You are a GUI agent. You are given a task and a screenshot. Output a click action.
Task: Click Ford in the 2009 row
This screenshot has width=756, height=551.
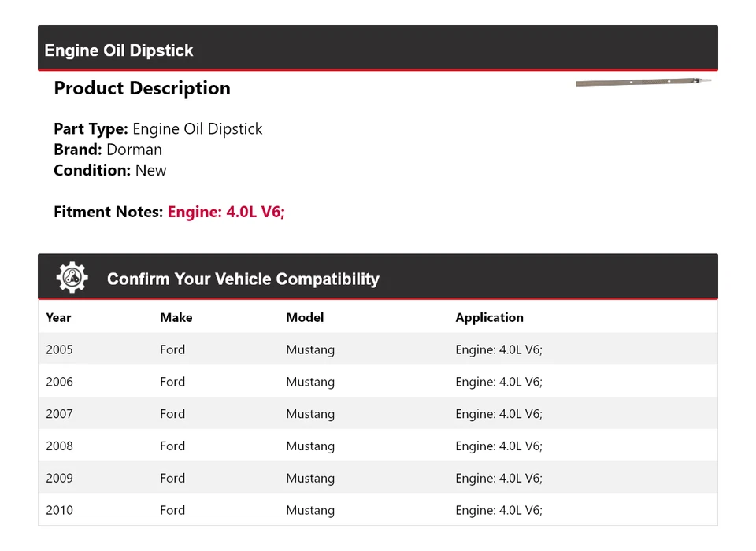pos(172,479)
